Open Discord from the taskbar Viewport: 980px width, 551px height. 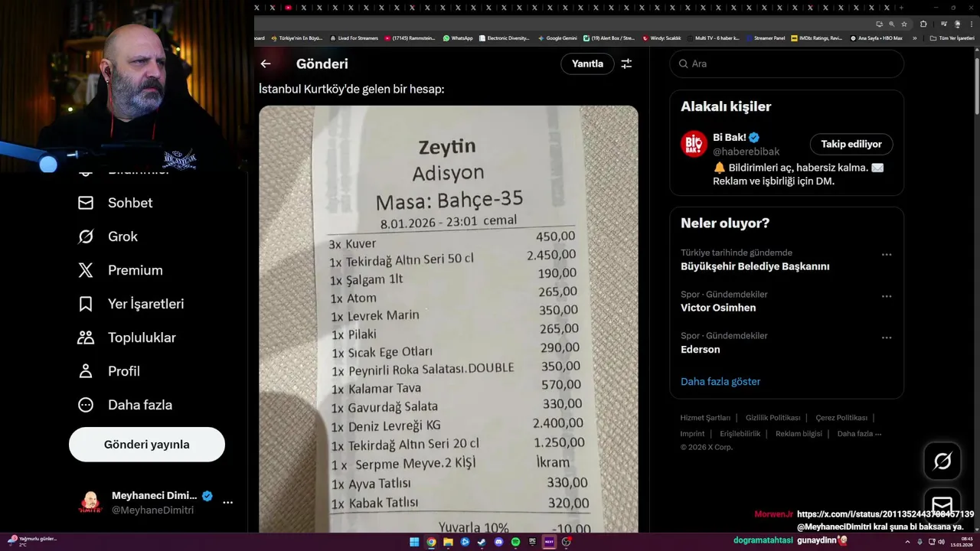[498, 542]
